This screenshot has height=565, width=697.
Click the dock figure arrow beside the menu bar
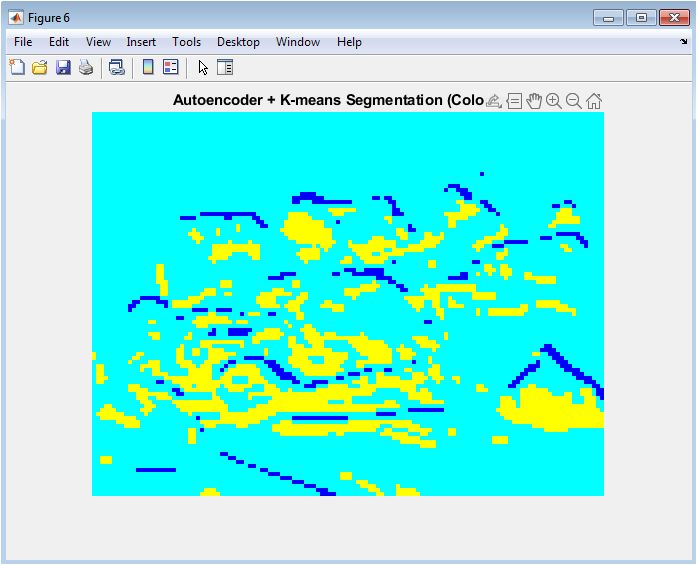684,42
